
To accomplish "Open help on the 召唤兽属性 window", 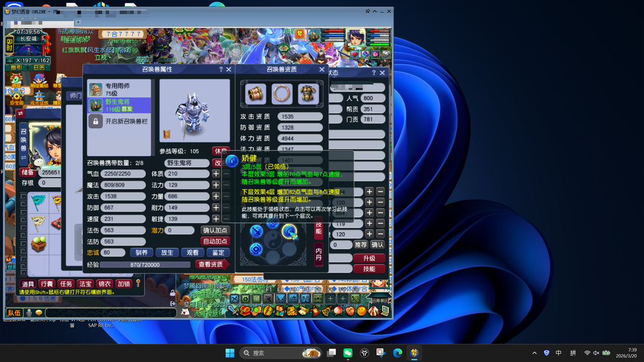I will (221, 69).
